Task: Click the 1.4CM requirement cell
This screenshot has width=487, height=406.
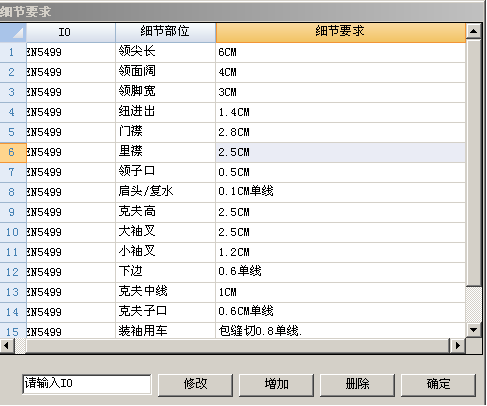Action: [x=341, y=112]
